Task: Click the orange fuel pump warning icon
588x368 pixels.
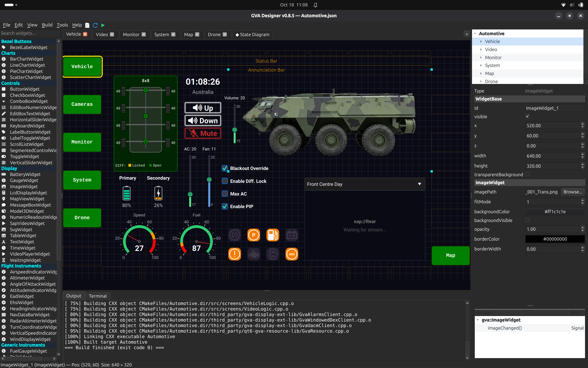Action: click(273, 235)
